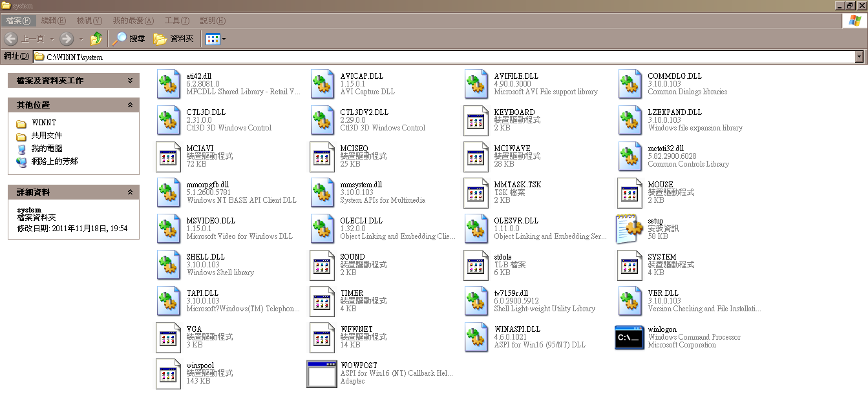Select the MSVIDEO.DLL file icon

[x=169, y=229]
